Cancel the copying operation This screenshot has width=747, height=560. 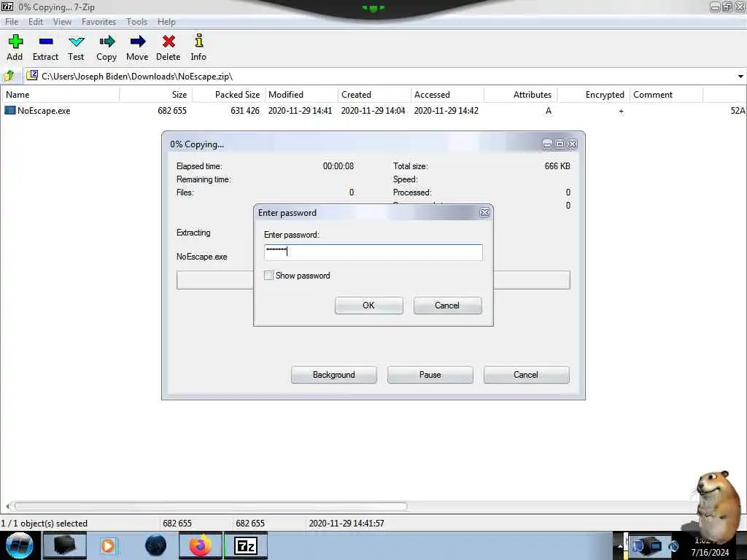(x=526, y=375)
